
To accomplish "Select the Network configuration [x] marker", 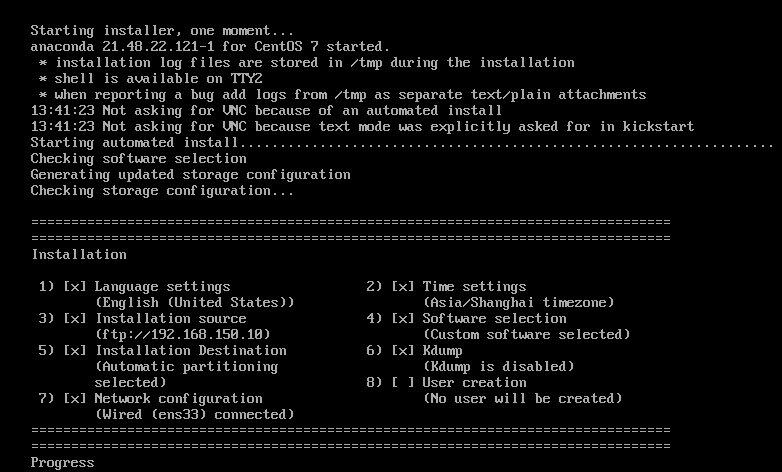I will click(x=75, y=399).
